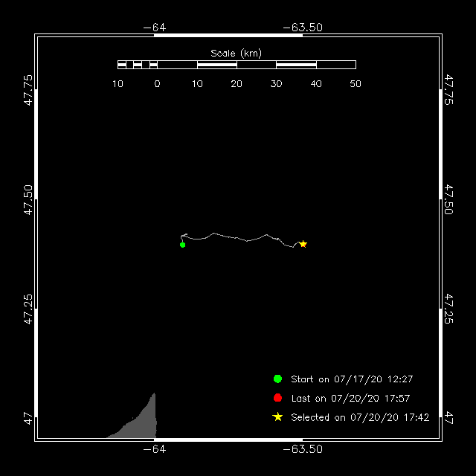Viewport: 476px width, 476px height.
Task: Click the right axis '47.25' latitude label
Action: pyautogui.click(x=448, y=308)
